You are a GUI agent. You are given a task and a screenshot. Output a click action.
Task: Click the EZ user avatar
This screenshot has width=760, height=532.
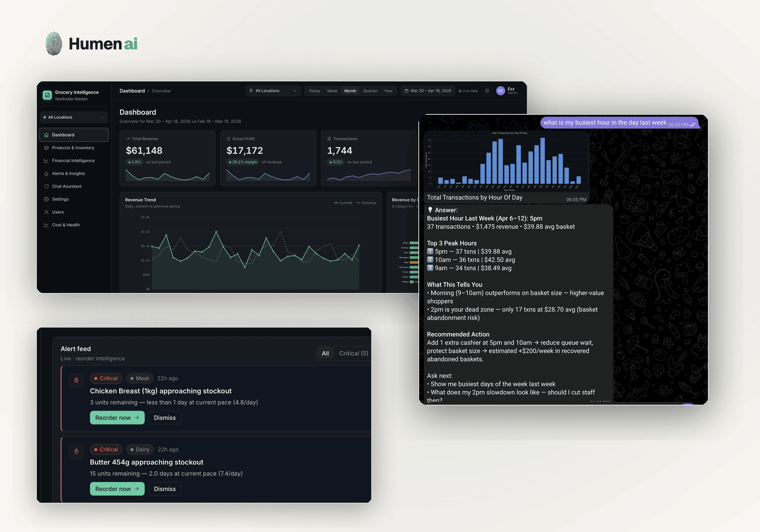pos(500,91)
